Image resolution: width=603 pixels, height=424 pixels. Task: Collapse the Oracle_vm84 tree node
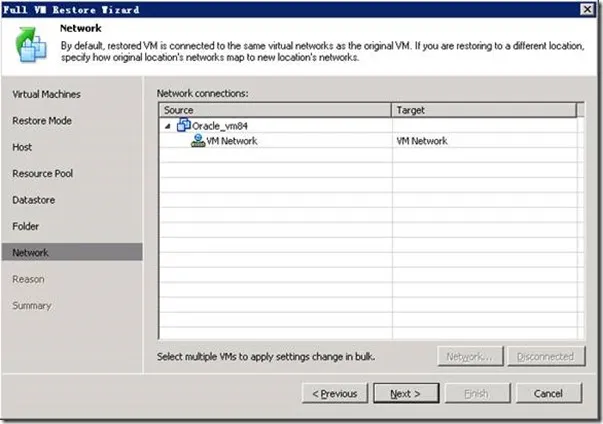tap(167, 126)
